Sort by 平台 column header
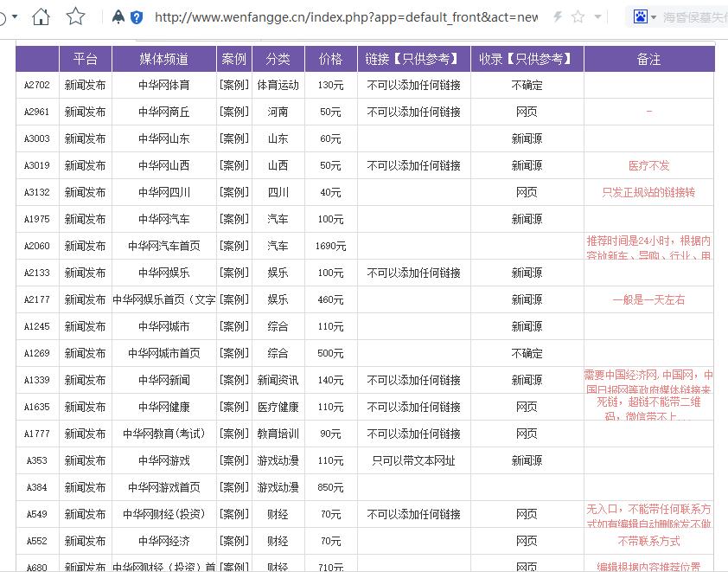This screenshot has width=728, height=572. click(x=86, y=59)
